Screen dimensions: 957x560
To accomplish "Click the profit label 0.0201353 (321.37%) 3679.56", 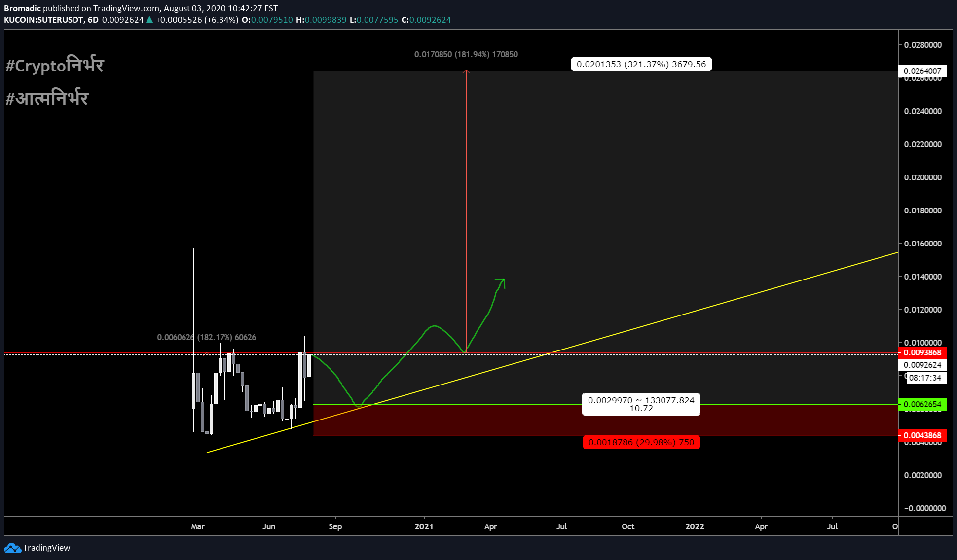I will point(641,64).
